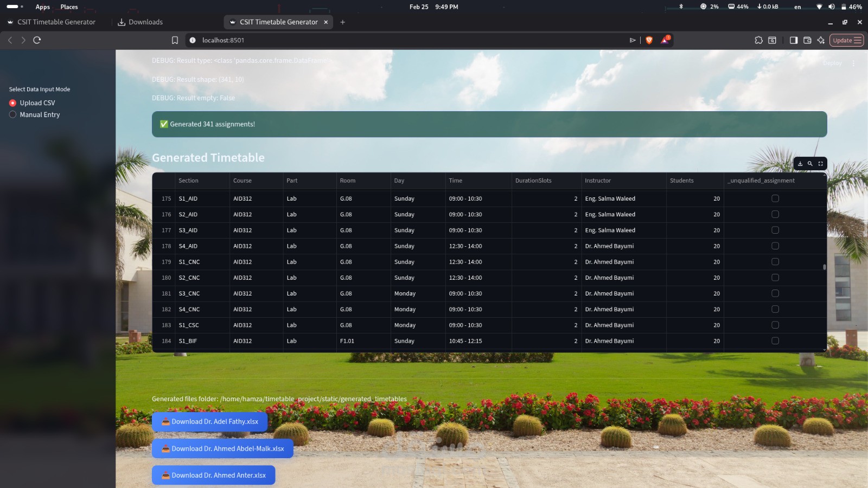Launch Leo AI assistant from the toolbar
This screenshot has width=868, height=488.
coord(821,40)
